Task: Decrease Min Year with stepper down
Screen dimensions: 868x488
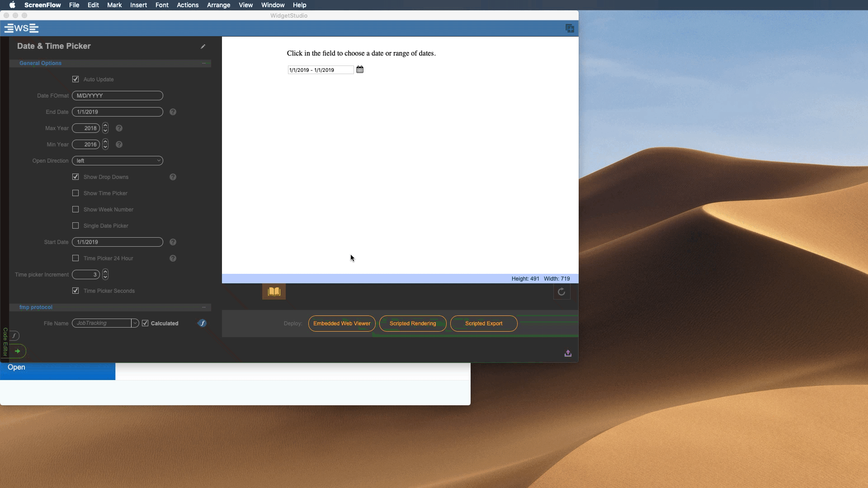Action: (x=105, y=147)
